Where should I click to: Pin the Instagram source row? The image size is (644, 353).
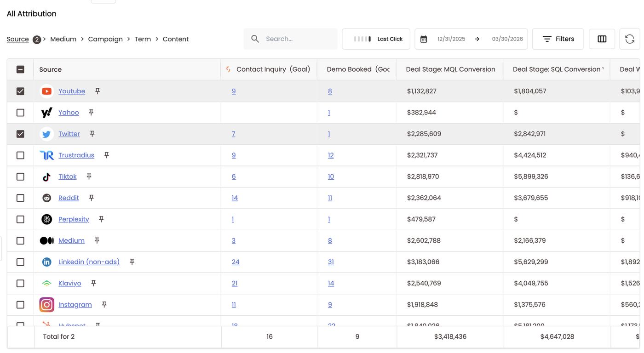click(104, 304)
